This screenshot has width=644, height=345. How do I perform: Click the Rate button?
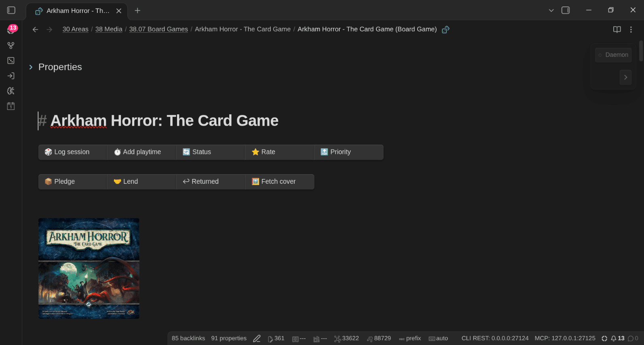coord(280,152)
